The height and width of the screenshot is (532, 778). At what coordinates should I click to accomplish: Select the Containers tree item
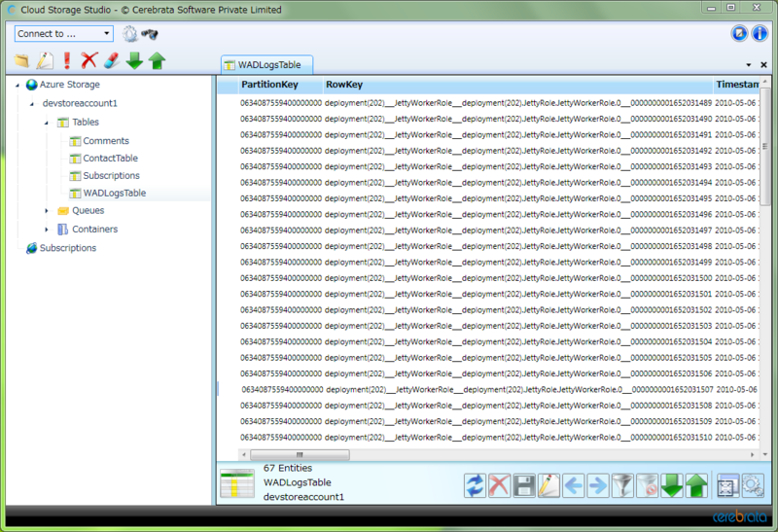click(x=94, y=230)
